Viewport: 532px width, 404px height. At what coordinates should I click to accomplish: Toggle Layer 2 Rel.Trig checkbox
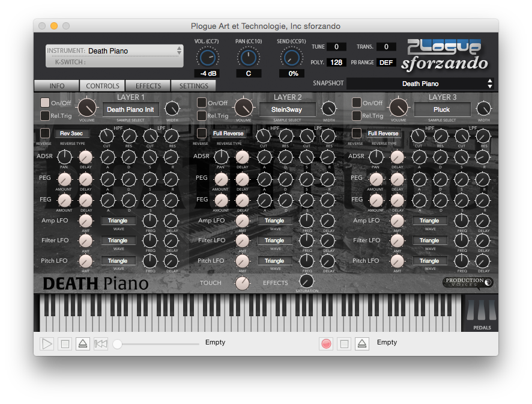[202, 115]
